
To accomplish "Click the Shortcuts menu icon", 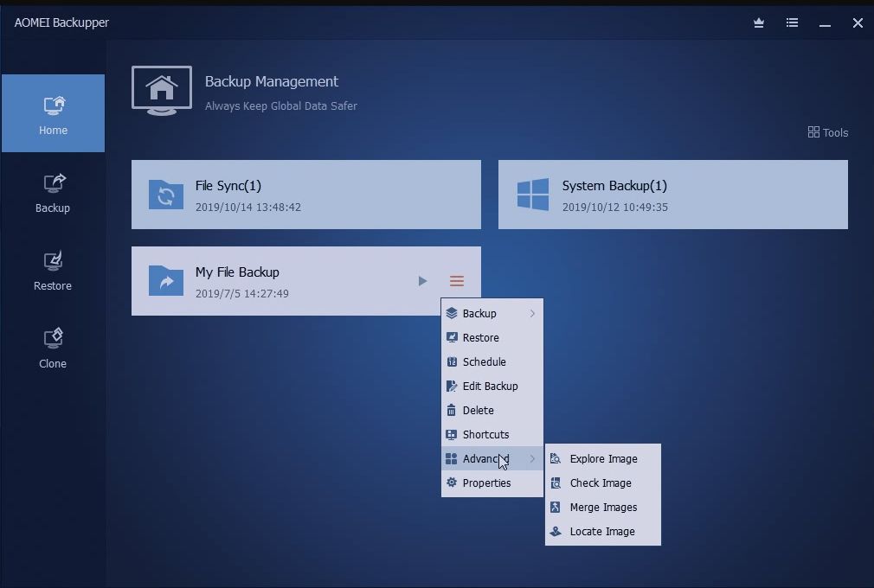I will pos(452,434).
